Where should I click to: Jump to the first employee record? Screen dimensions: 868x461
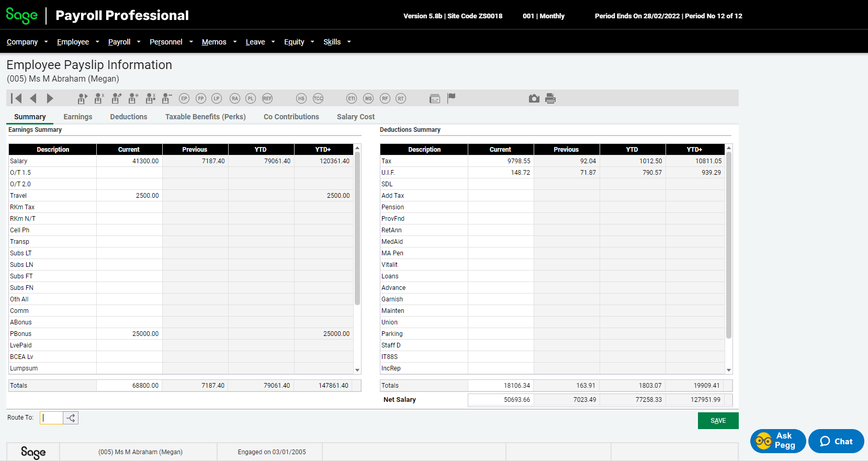(17, 98)
